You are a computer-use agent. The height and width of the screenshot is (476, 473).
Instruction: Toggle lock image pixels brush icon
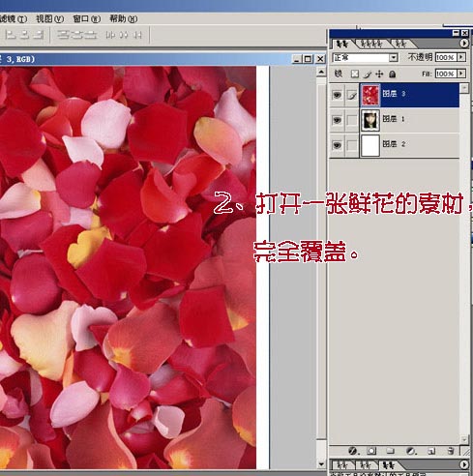(x=368, y=74)
